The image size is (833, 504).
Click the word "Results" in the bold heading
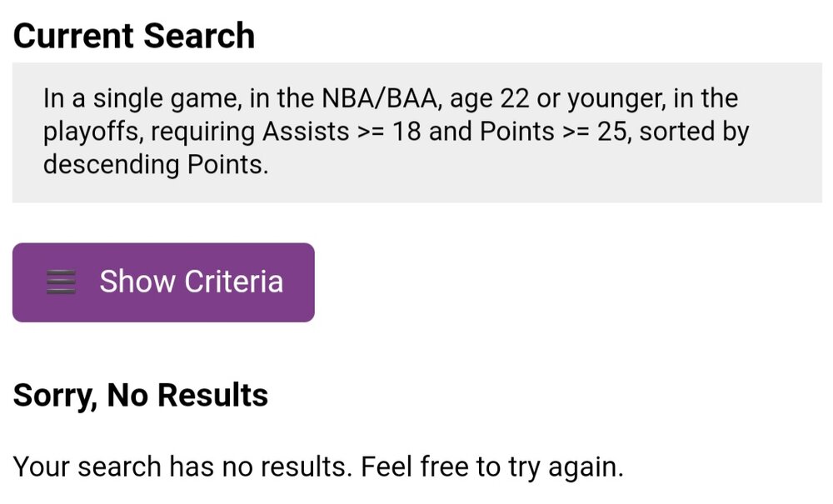pos(212,395)
